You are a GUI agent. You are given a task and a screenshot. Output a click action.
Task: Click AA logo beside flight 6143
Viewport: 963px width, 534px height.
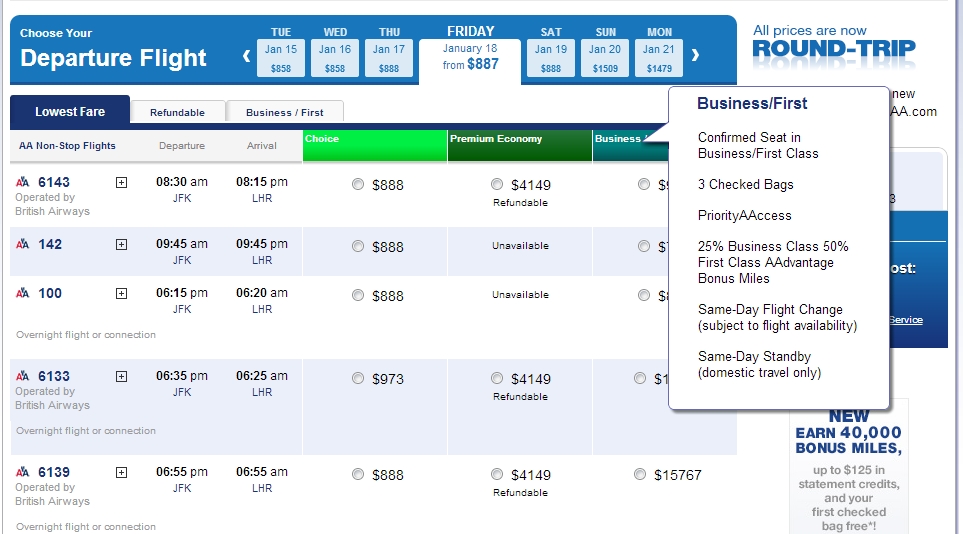pos(23,182)
